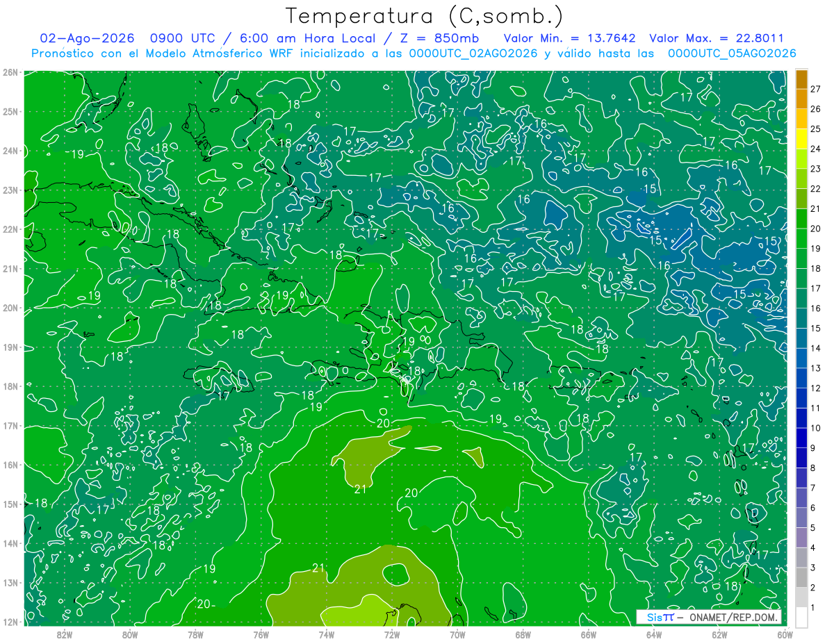Click the "72W" longitude axis label
Image resolution: width=834 pixels, height=644 pixels.
point(392,634)
